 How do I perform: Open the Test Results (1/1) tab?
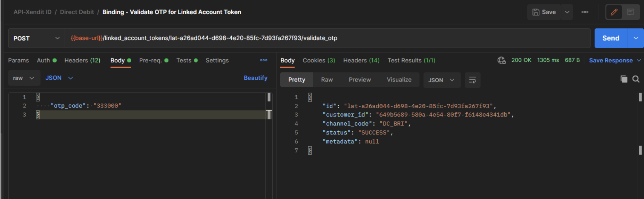point(411,60)
